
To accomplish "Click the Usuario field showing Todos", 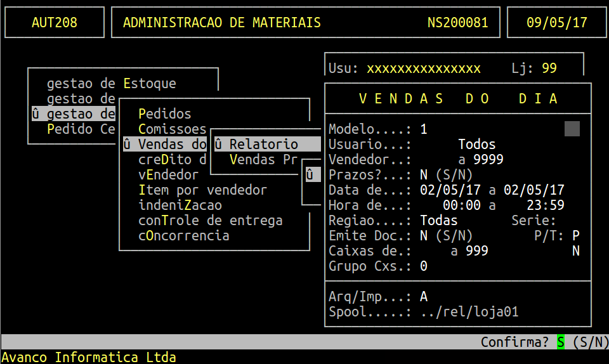I will [x=476, y=145].
